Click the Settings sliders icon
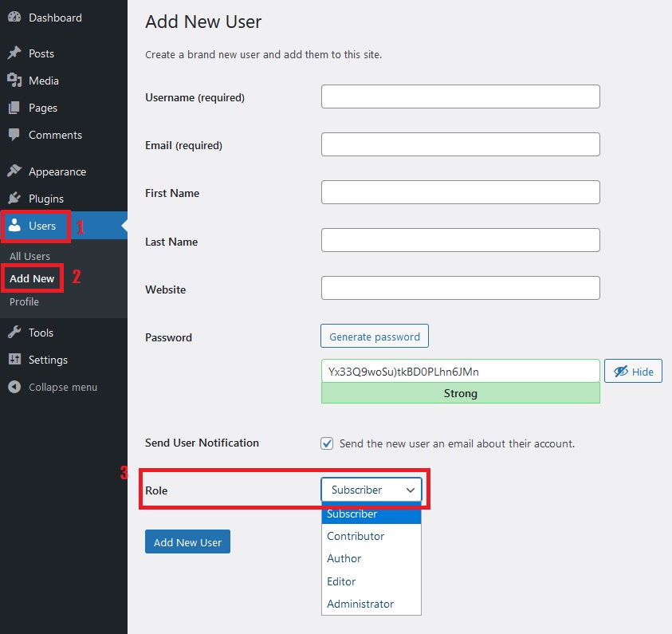The height and width of the screenshot is (634, 672). tap(14, 360)
